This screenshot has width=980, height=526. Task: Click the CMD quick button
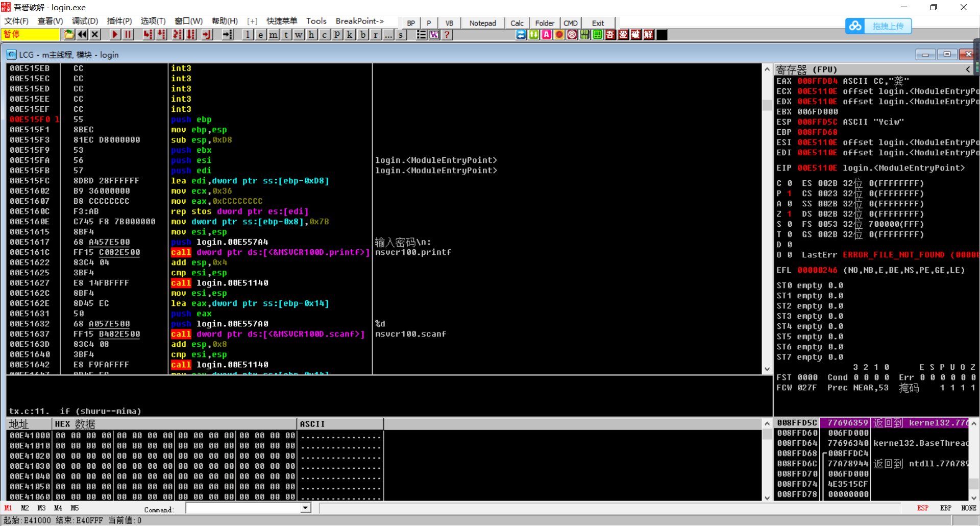571,23
